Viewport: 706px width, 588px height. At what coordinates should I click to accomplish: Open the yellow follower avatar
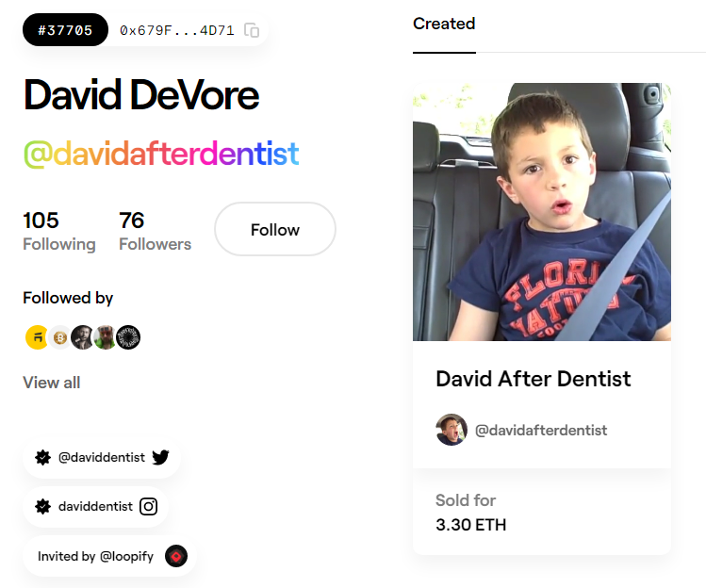[37, 337]
